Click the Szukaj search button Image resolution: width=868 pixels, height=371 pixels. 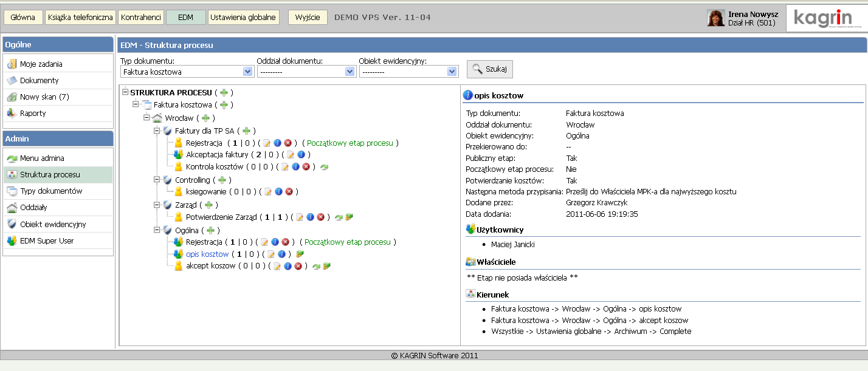point(490,69)
